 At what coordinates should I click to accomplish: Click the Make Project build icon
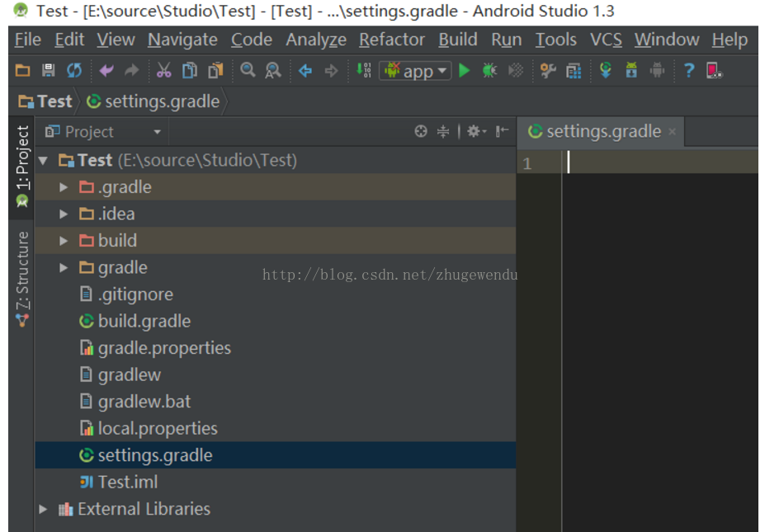tap(363, 71)
